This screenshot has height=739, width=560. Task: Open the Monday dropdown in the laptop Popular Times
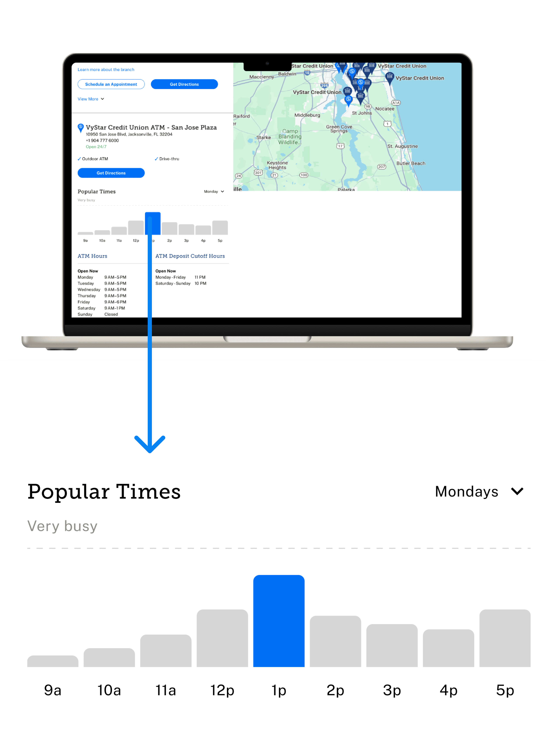214,192
